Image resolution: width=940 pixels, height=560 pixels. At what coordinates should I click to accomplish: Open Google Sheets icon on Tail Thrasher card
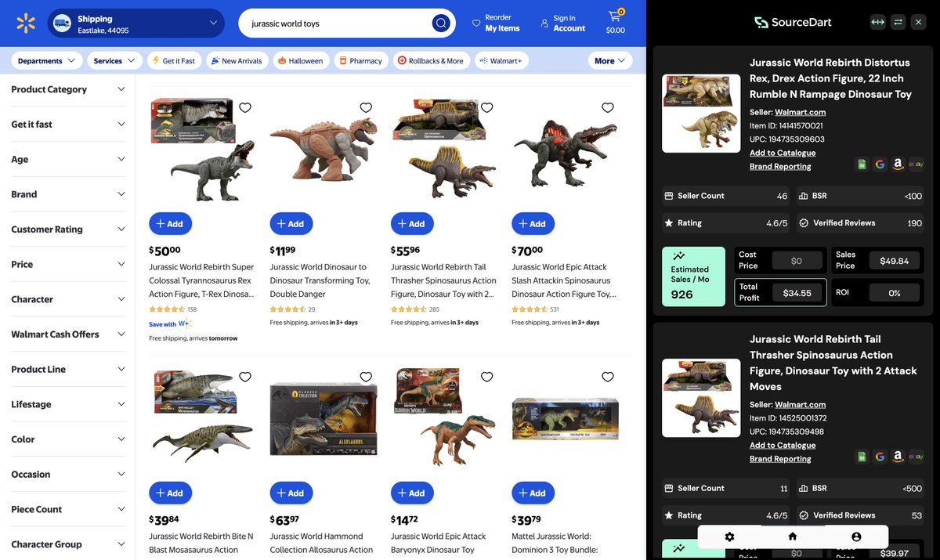click(x=862, y=457)
